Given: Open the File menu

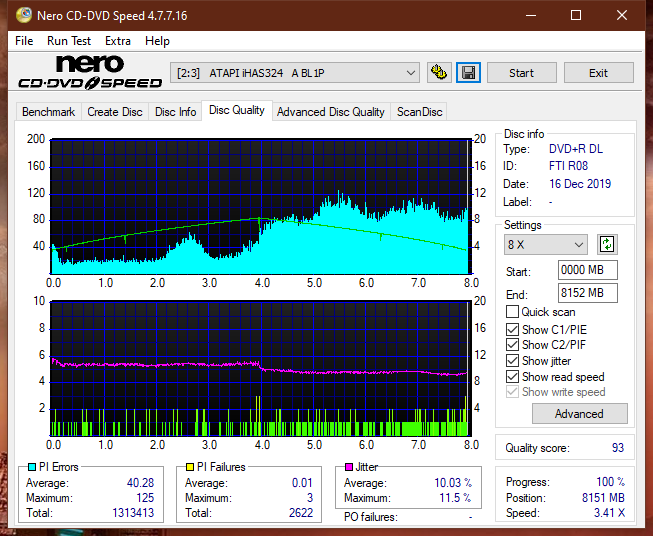Looking at the screenshot, I should pyautogui.click(x=24, y=41).
